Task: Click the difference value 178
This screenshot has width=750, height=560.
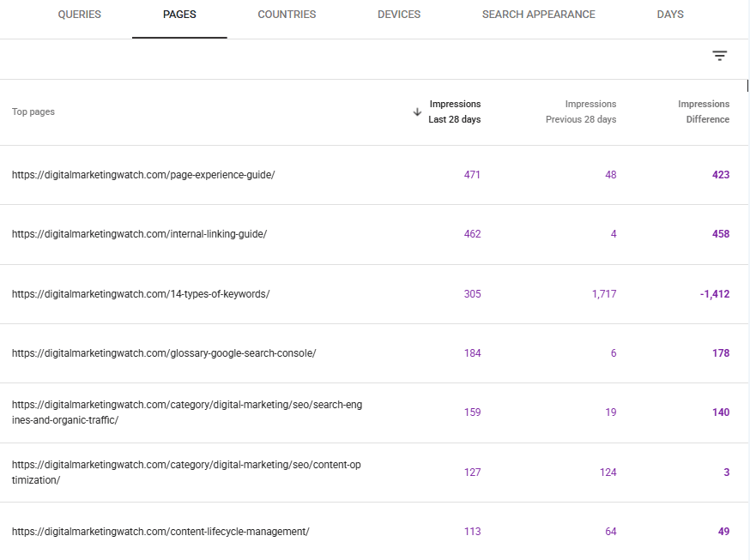Action: [x=721, y=353]
